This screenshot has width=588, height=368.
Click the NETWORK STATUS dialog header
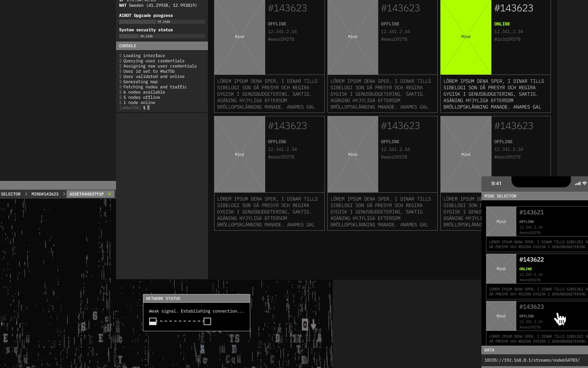(197, 298)
